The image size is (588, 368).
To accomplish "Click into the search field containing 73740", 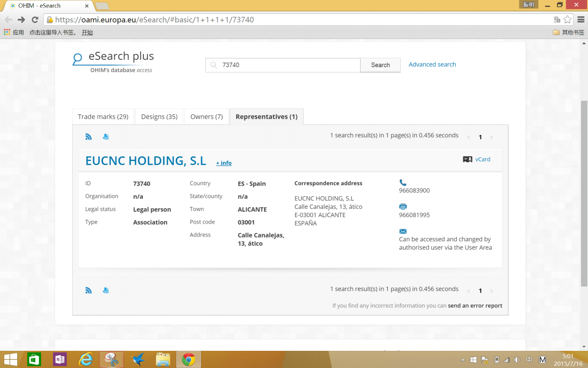I will (283, 65).
